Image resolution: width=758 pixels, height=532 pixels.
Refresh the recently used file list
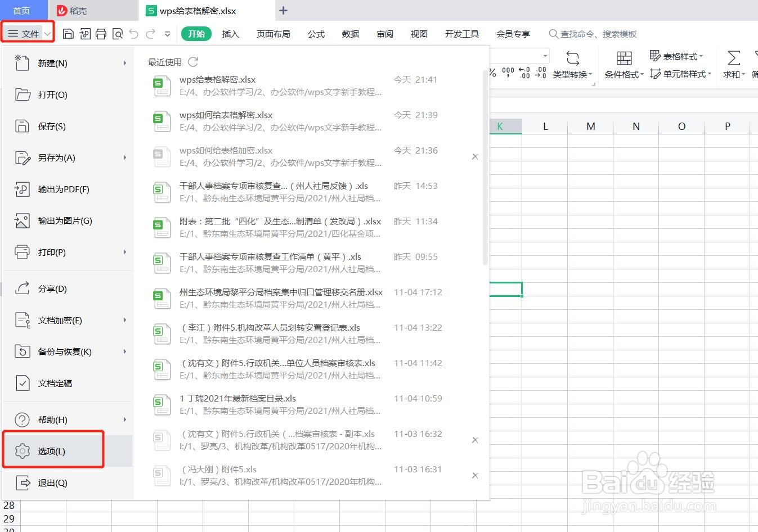tap(193, 62)
